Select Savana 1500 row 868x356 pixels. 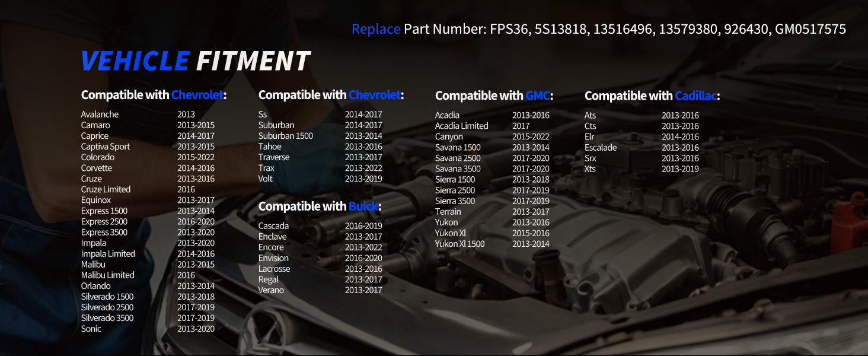tap(492, 147)
